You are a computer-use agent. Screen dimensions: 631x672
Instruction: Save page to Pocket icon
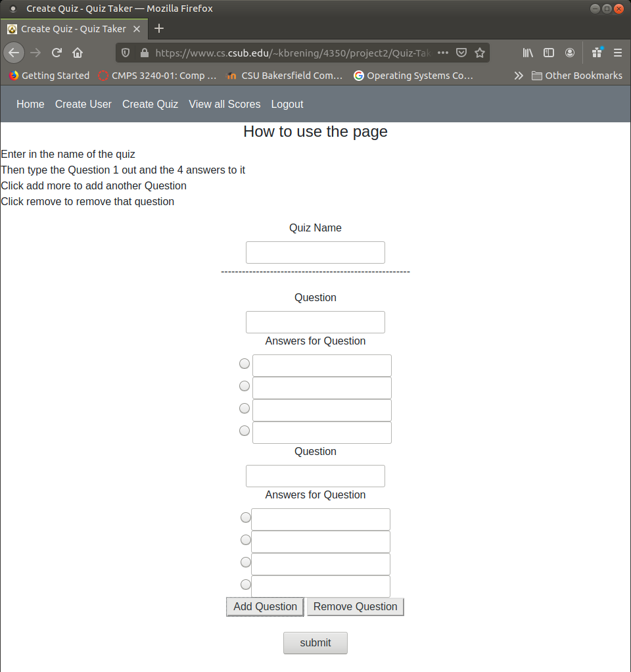click(x=461, y=53)
